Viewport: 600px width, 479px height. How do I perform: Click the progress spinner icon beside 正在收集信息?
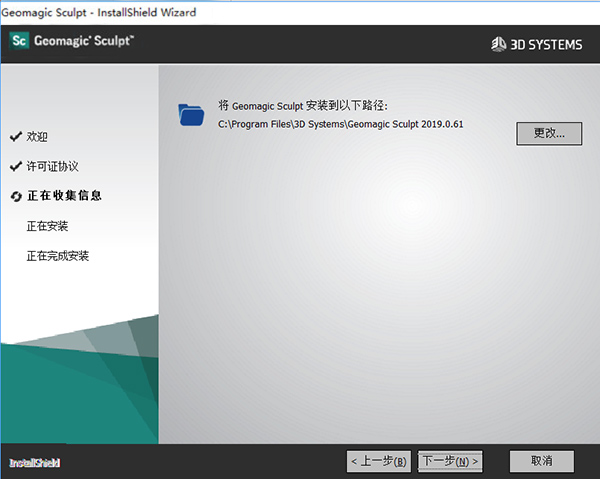click(x=16, y=196)
